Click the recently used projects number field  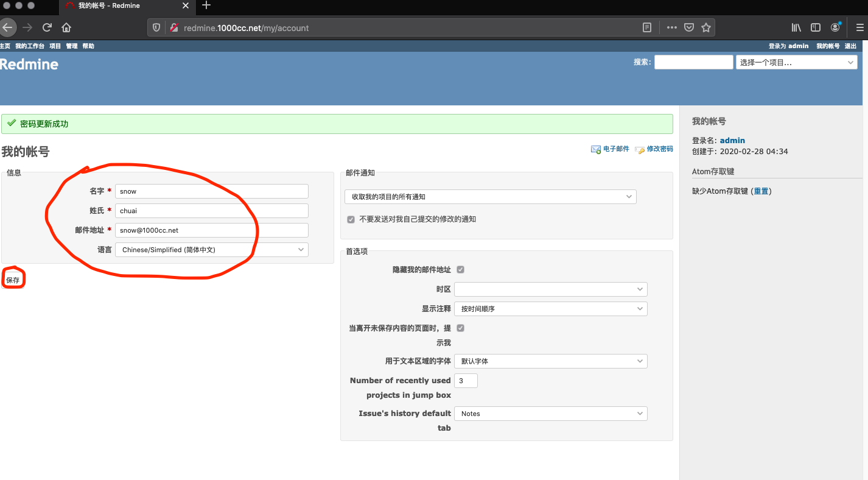coord(466,381)
